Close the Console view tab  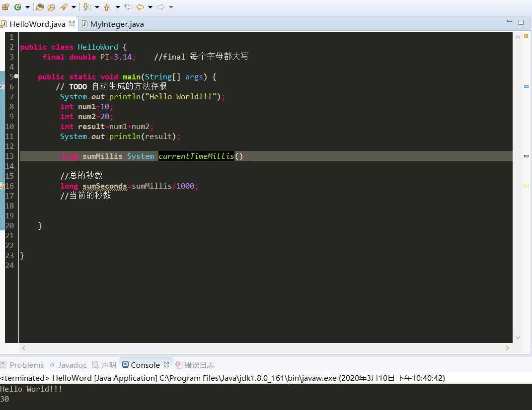point(166,364)
